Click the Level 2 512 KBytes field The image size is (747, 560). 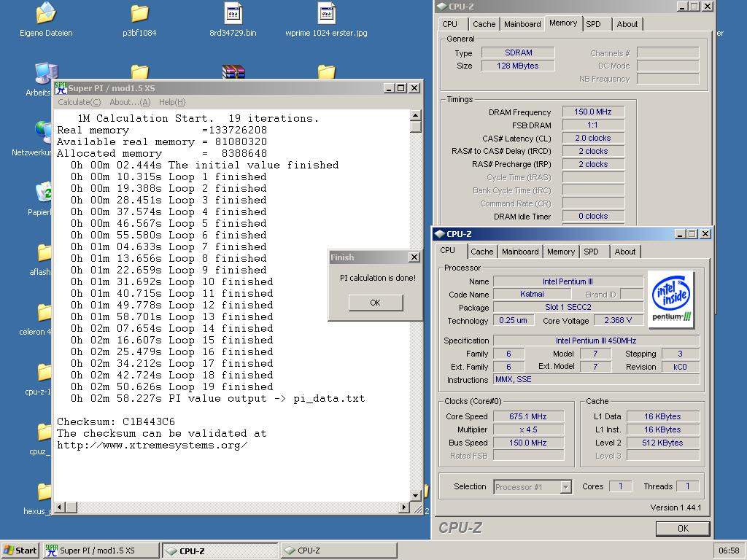click(662, 443)
